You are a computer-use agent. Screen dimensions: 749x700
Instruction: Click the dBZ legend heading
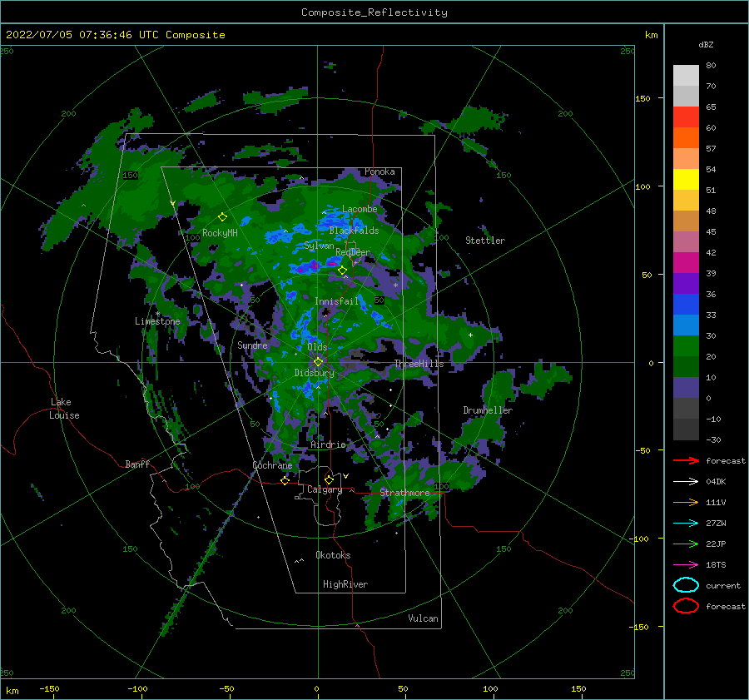click(706, 44)
